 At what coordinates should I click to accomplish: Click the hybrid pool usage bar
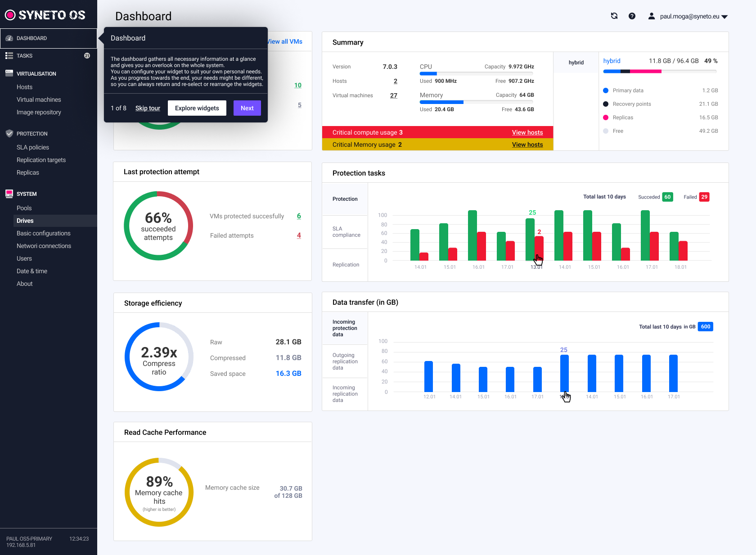pos(659,71)
